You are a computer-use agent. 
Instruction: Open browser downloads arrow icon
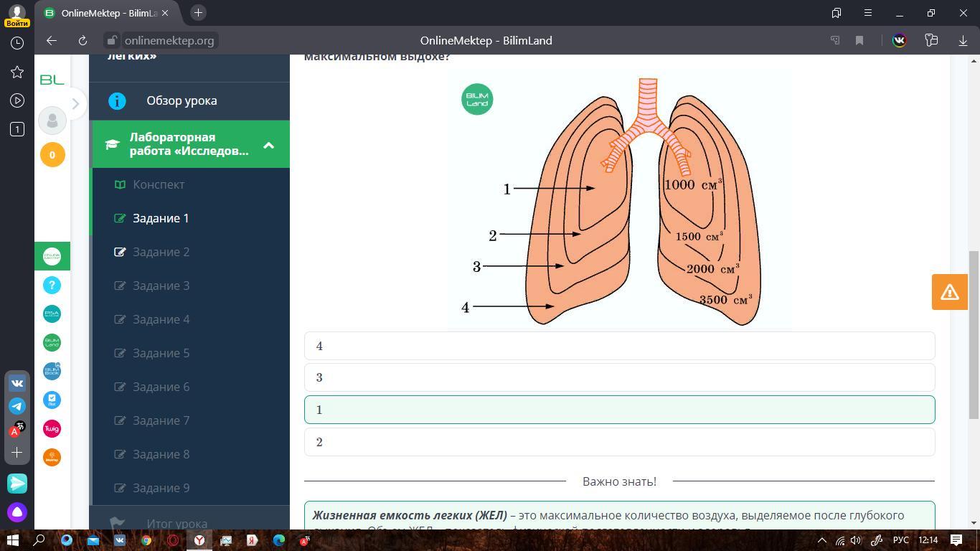(963, 41)
